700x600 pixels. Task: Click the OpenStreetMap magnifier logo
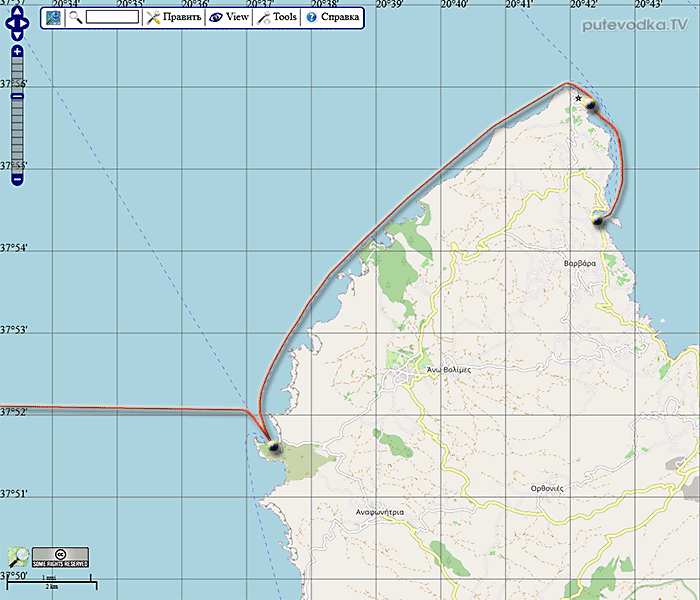pos(18,557)
